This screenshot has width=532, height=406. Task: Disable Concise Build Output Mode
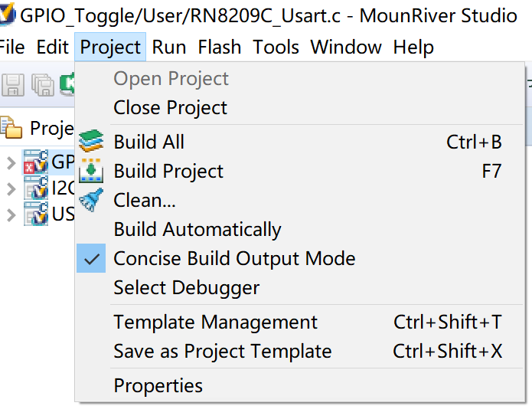tap(234, 259)
